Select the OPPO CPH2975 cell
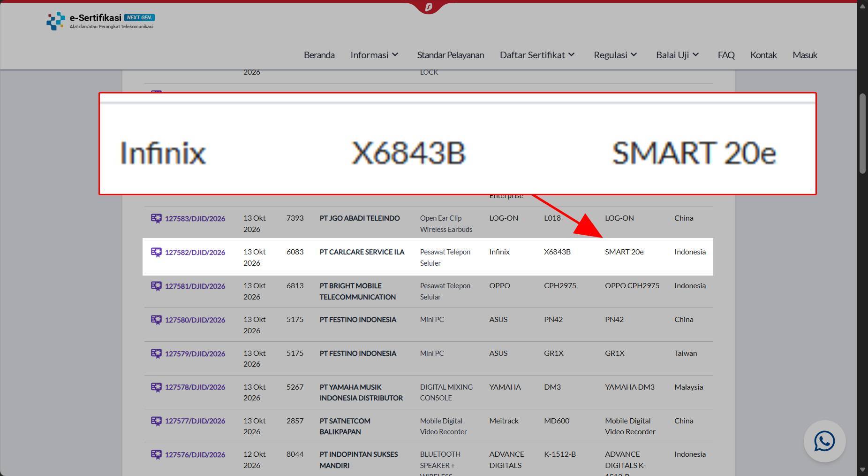868x476 pixels. pos(632,285)
